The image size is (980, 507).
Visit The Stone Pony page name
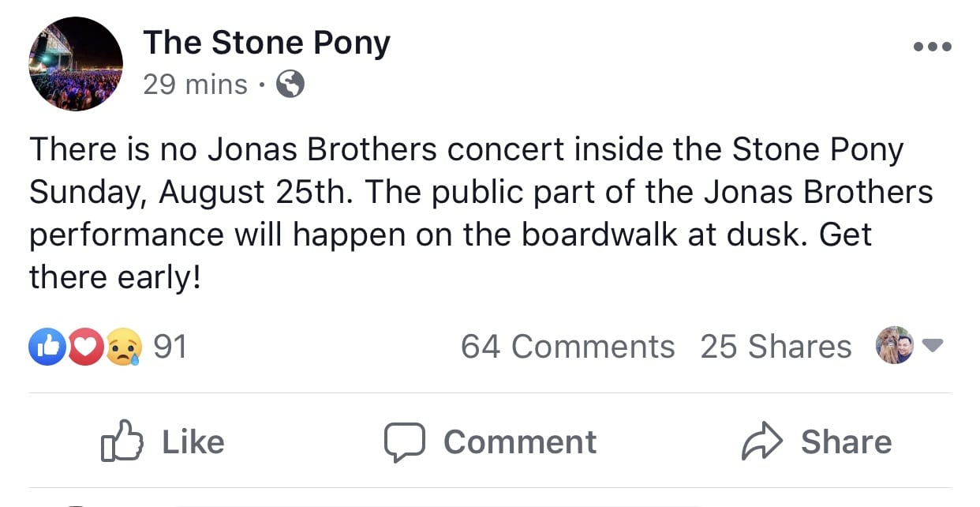pyautogui.click(x=267, y=43)
